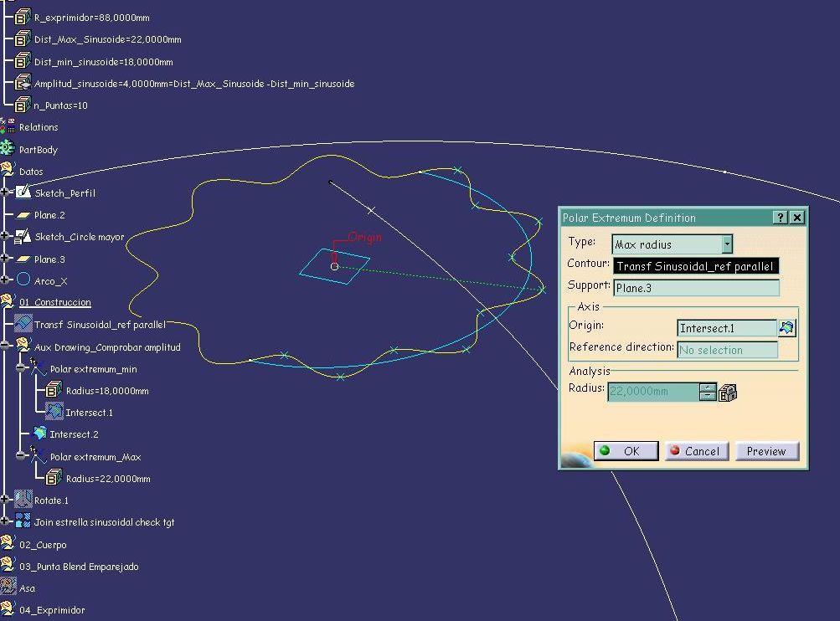Click the Rotate.1 feature icon
Viewport: 840px width, 621px height.
tap(23, 499)
